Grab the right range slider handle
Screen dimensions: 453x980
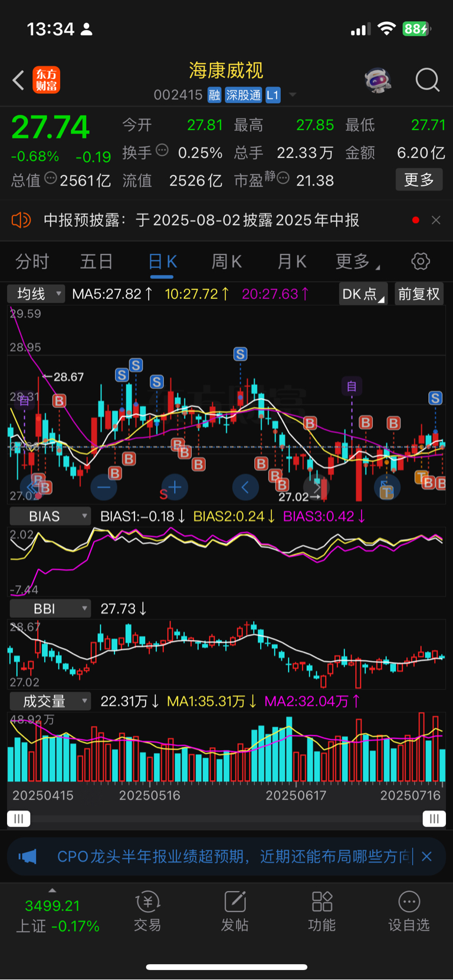(434, 819)
